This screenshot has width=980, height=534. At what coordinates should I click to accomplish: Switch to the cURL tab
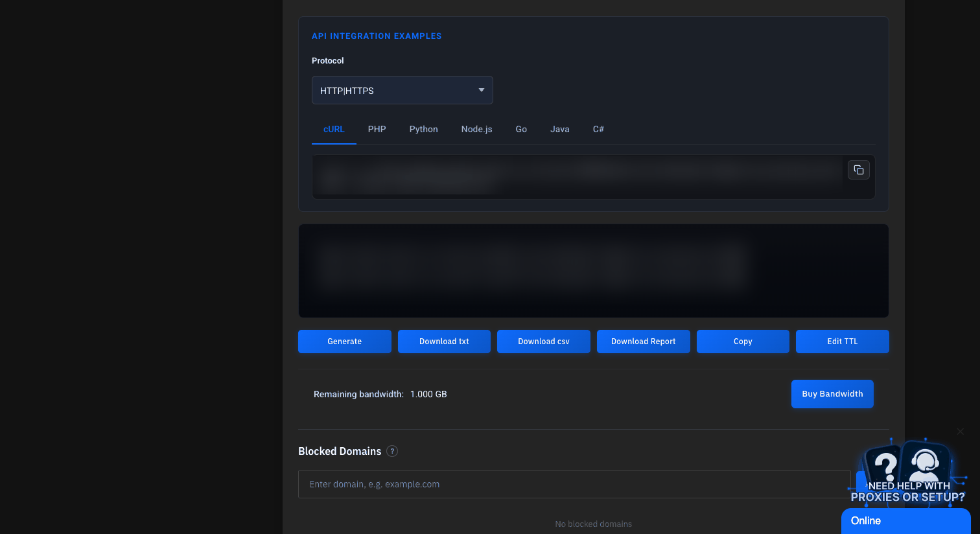(x=334, y=129)
